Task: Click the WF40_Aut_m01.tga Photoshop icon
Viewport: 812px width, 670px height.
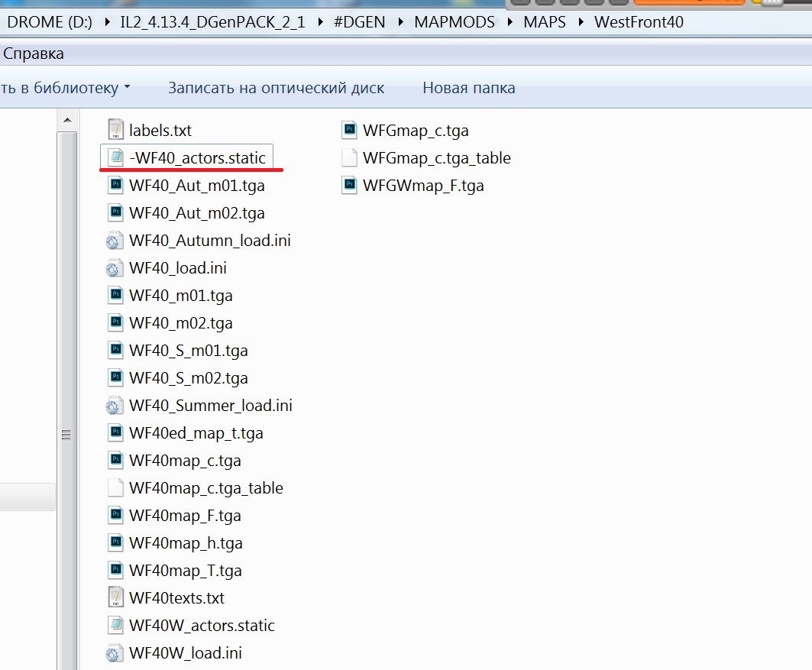Action: [115, 185]
